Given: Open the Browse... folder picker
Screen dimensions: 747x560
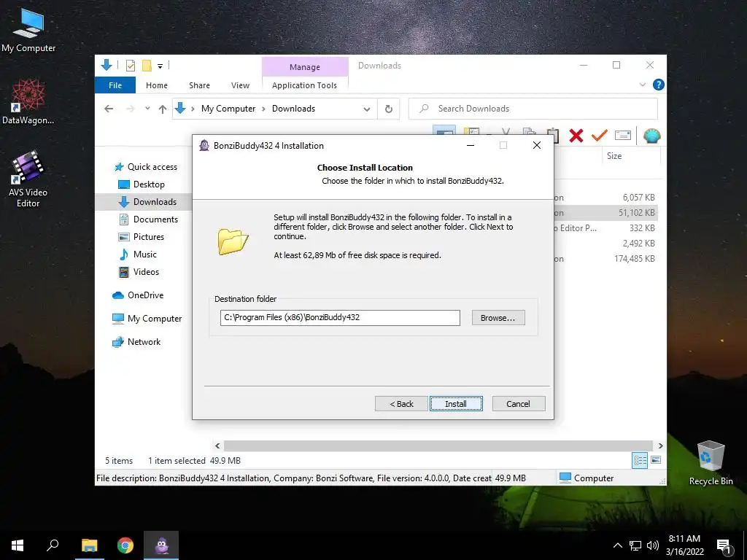Looking at the screenshot, I should [498, 318].
